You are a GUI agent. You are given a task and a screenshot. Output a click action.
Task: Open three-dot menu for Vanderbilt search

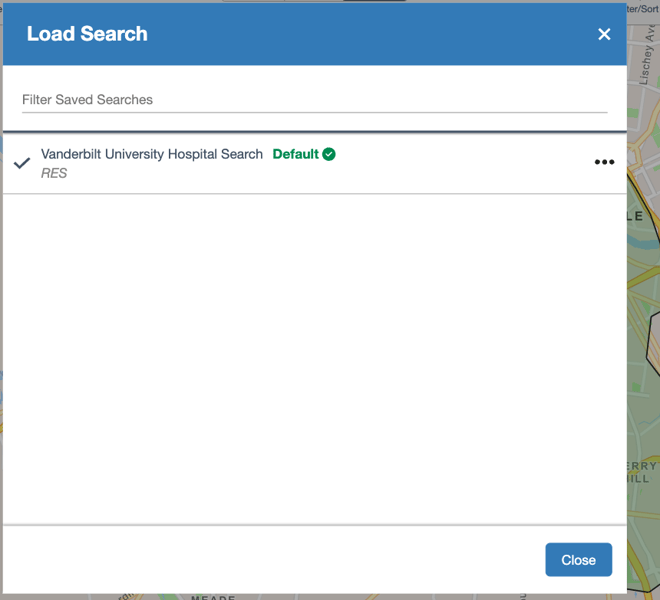604,162
